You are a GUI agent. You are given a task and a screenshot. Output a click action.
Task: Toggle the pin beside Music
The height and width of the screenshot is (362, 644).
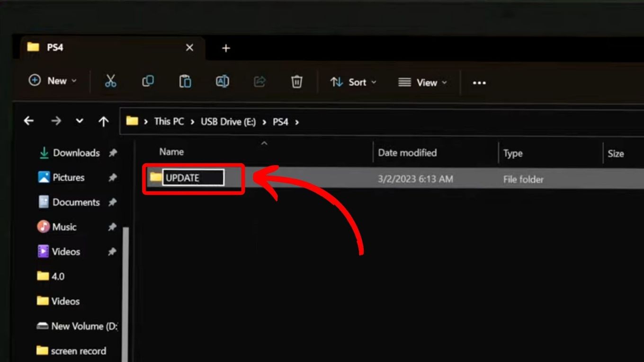(x=113, y=227)
